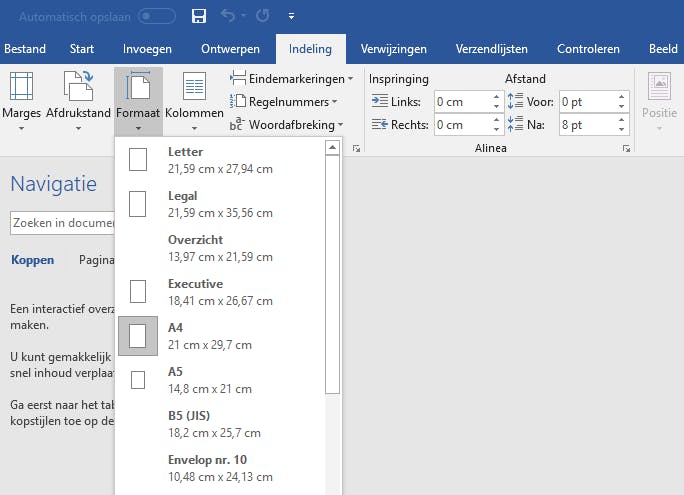Open the Regelnummers dropdown

click(285, 101)
